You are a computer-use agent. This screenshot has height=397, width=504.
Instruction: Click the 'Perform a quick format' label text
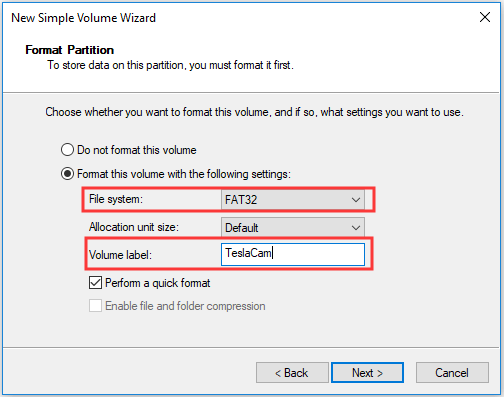[x=158, y=283]
